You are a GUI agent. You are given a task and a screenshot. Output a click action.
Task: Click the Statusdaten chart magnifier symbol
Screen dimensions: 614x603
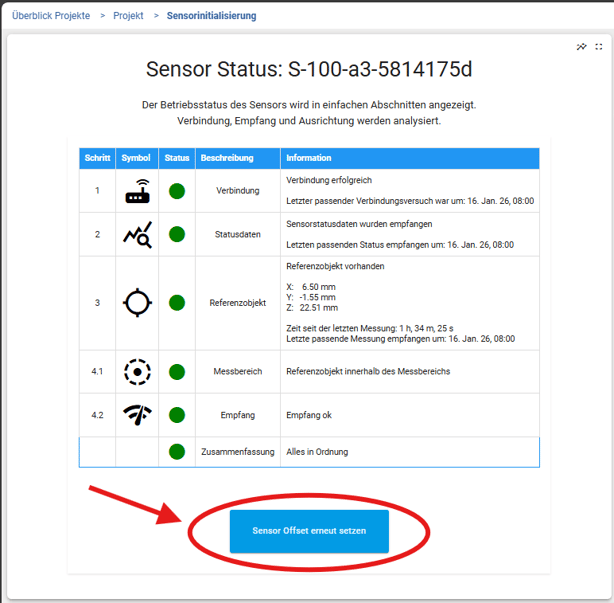point(137,235)
